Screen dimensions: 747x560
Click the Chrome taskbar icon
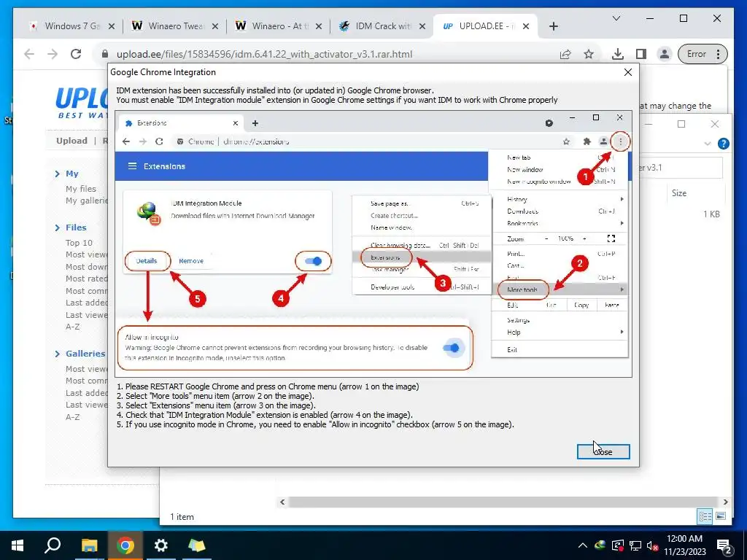[125, 545]
